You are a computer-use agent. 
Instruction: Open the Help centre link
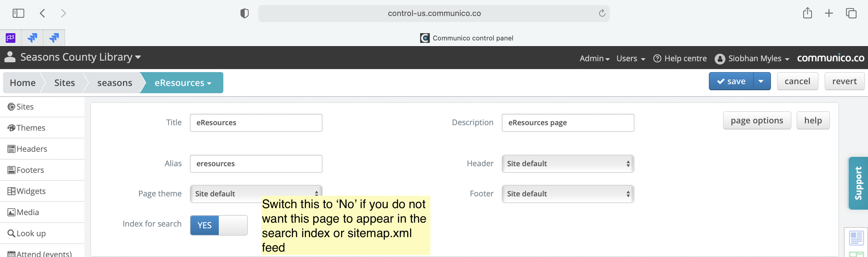tap(680, 58)
